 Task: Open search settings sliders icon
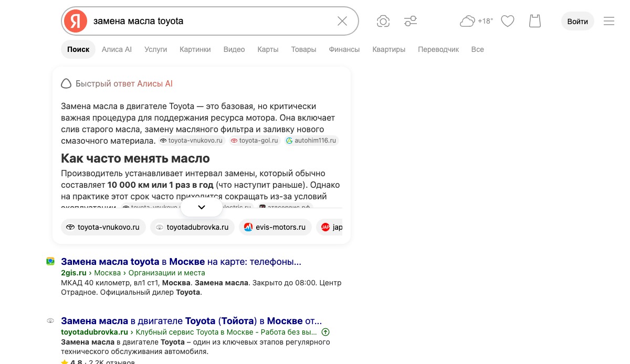411,21
